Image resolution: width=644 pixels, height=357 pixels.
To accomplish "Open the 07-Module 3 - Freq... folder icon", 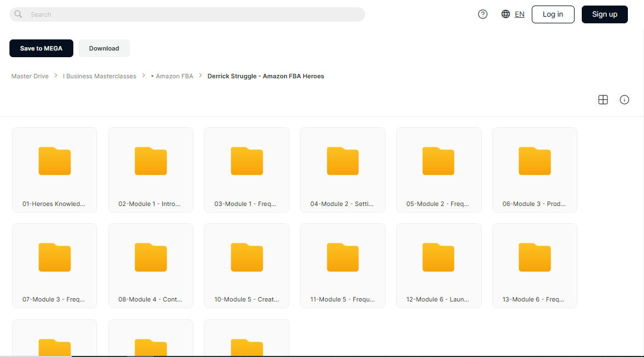I will [54, 257].
